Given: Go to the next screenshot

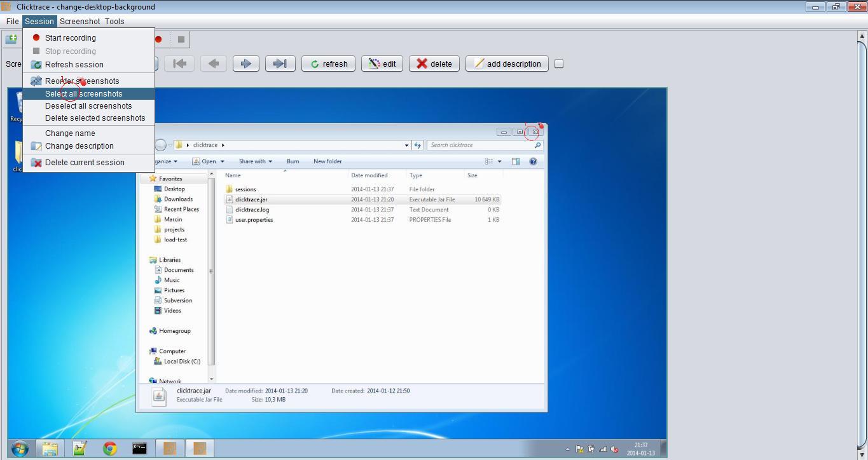Looking at the screenshot, I should coord(246,64).
